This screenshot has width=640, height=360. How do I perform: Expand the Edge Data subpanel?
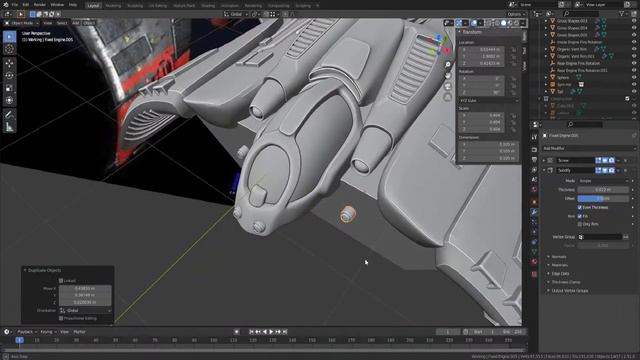(560, 274)
